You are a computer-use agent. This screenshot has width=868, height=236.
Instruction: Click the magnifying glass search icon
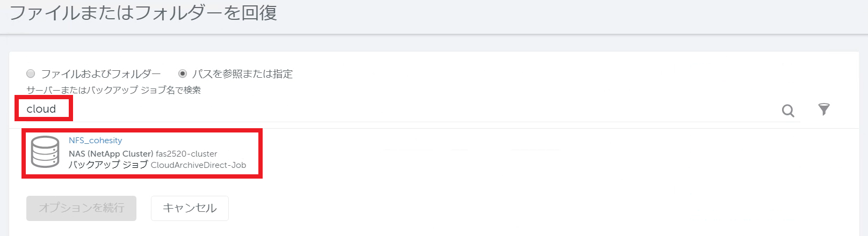[x=788, y=110]
